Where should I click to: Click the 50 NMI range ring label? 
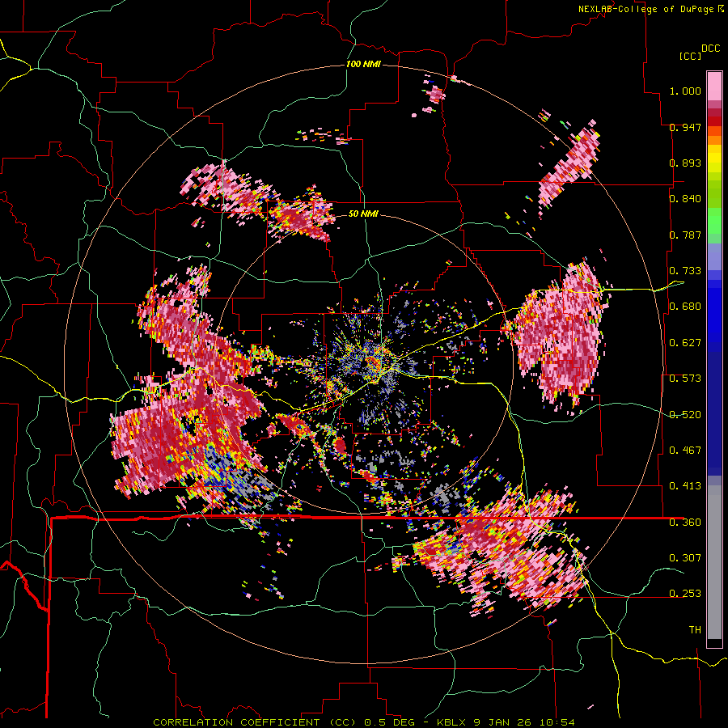coord(363,214)
